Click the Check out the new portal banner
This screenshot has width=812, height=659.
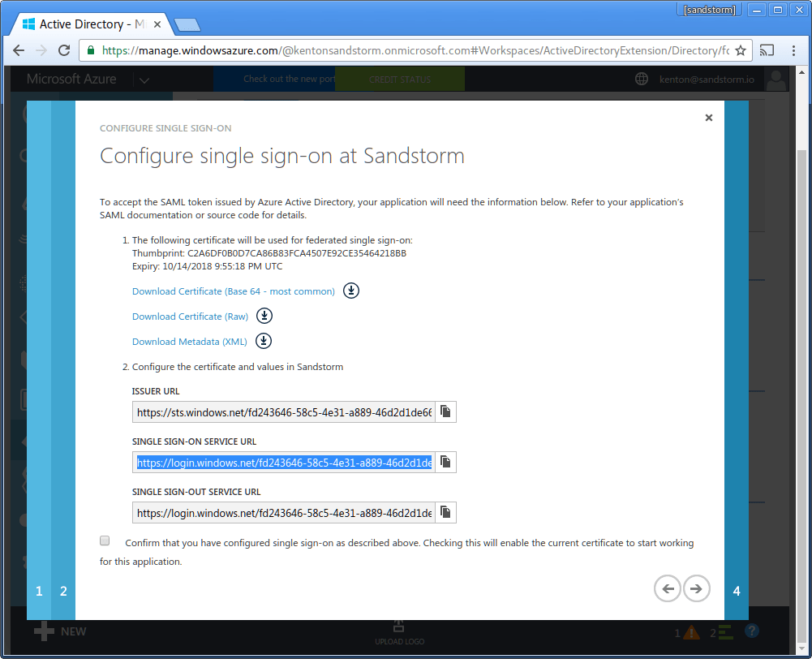coord(274,79)
